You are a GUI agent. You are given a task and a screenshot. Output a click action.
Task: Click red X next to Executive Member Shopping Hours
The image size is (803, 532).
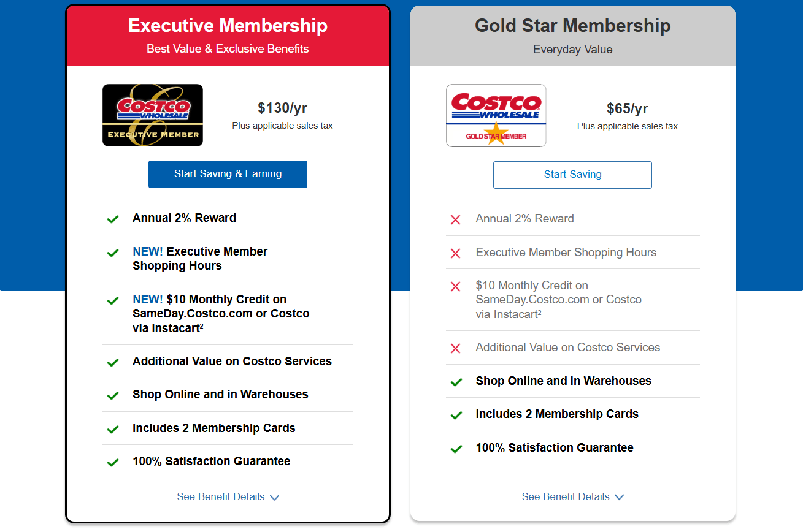point(455,253)
